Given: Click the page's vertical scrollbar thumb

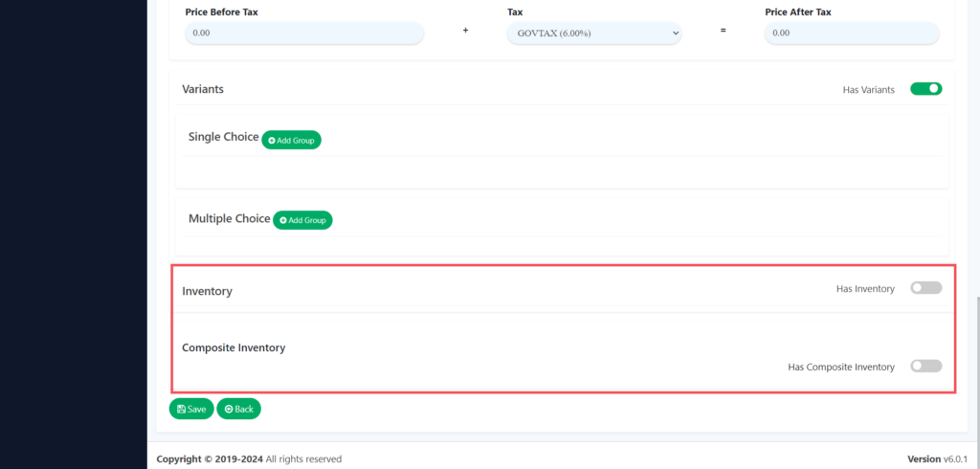Looking at the screenshot, I should click(976, 364).
